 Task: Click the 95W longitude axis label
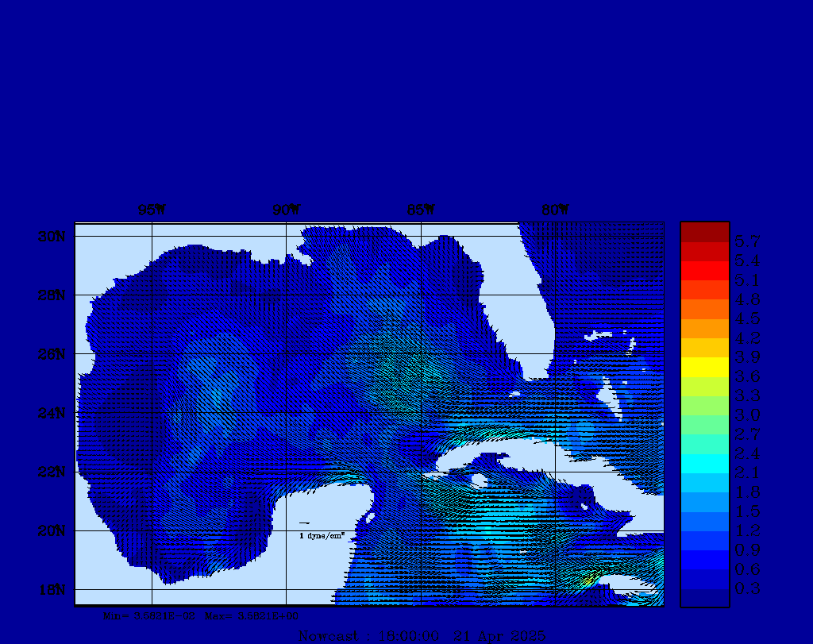coord(152,210)
